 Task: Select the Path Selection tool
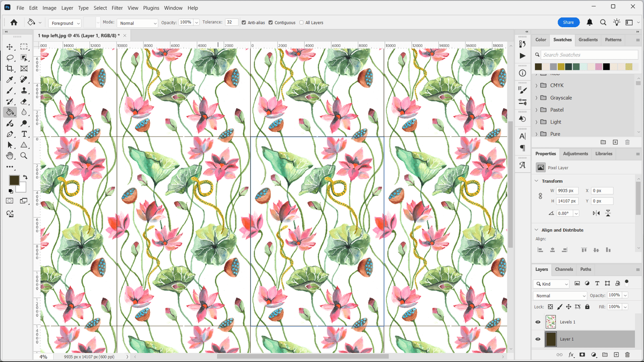pyautogui.click(x=10, y=145)
